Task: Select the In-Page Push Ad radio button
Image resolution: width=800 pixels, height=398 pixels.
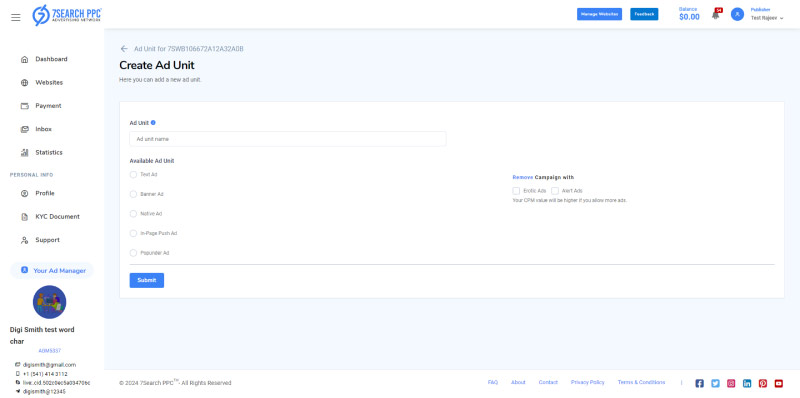Action: (133, 233)
